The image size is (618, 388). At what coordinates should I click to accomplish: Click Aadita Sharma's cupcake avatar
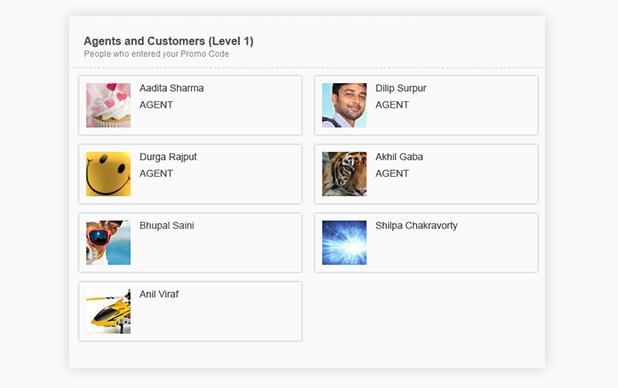(108, 105)
